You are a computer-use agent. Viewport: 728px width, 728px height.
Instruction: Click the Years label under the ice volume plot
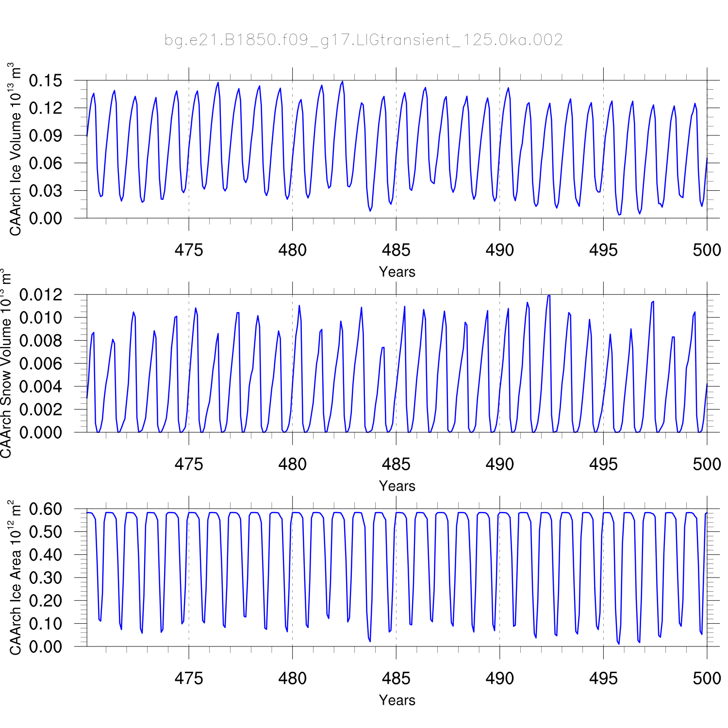[397, 272]
